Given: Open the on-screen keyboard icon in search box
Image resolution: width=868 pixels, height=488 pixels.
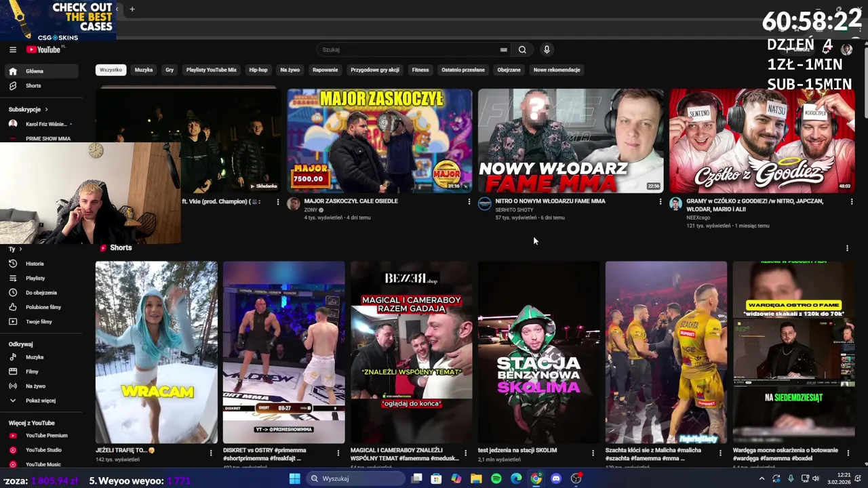Looking at the screenshot, I should pyautogui.click(x=503, y=49).
